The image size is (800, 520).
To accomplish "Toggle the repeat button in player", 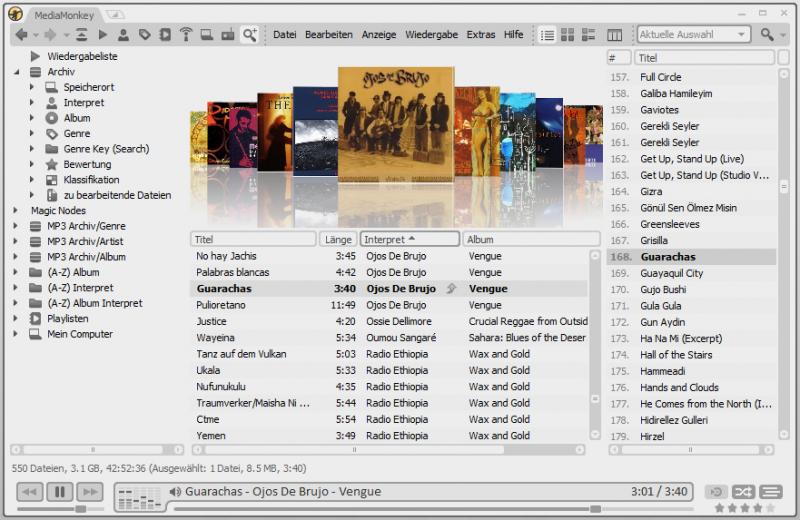I will coord(716,491).
